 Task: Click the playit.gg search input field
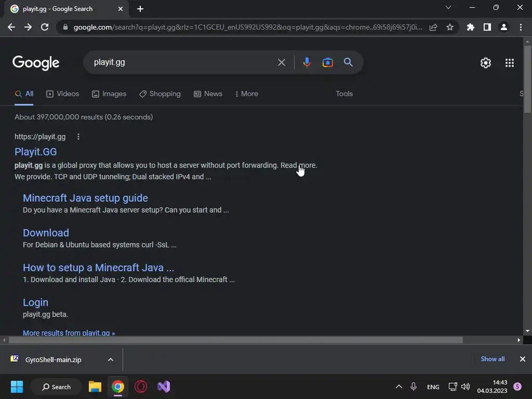tap(183, 62)
